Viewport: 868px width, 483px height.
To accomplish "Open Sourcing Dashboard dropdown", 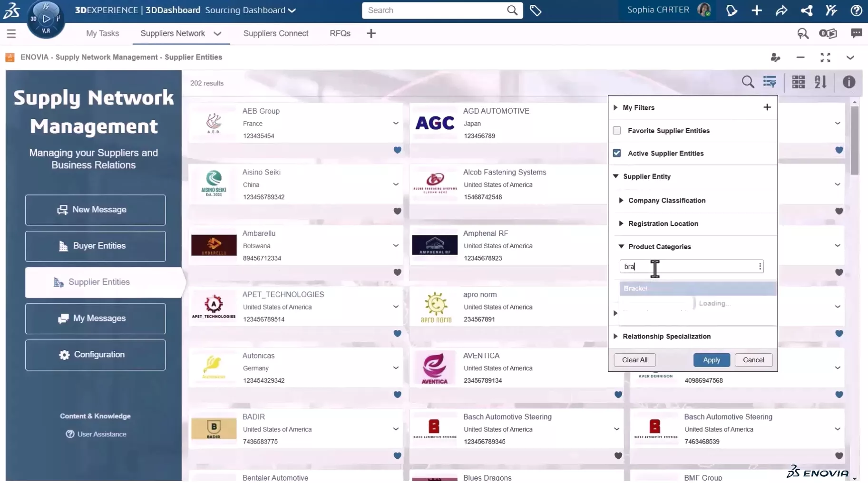I will (292, 10).
